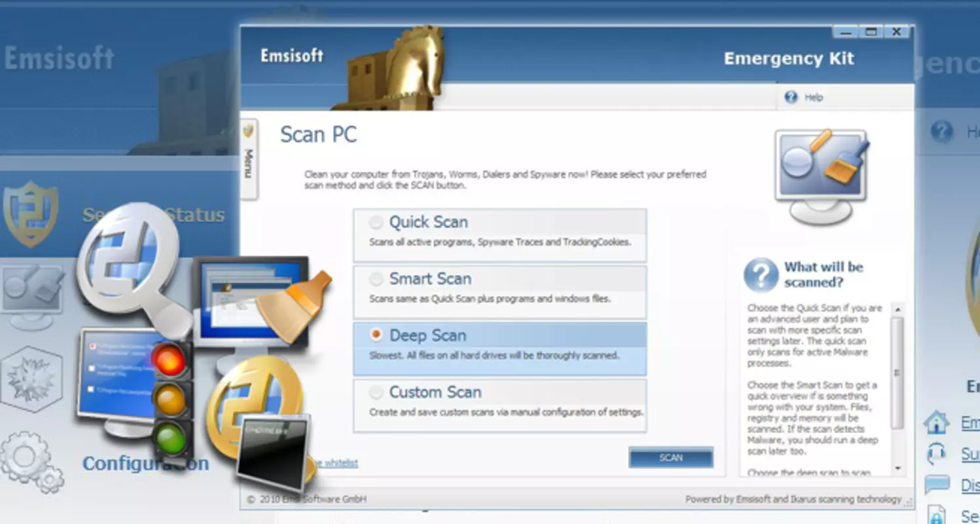Click the gears icon beside Configuration
This screenshot has width=980, height=524.
pos(31,462)
